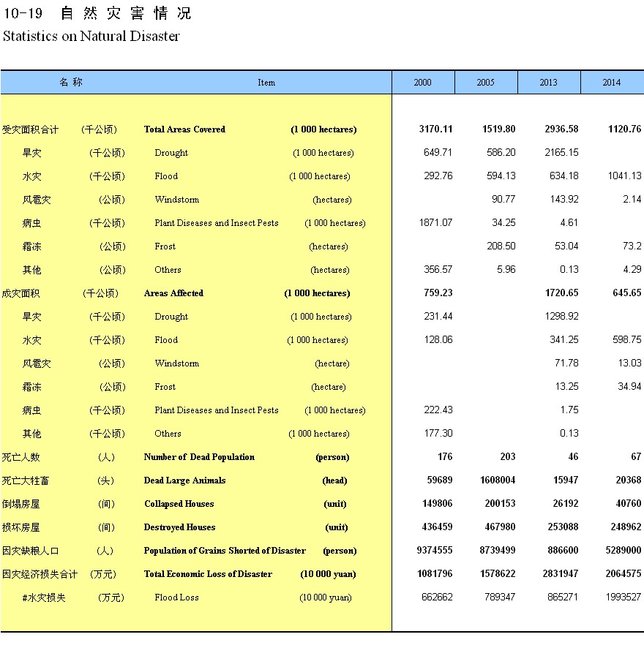Screen dimensions: 644x656
Task: Click the Item column header
Action: 266,83
